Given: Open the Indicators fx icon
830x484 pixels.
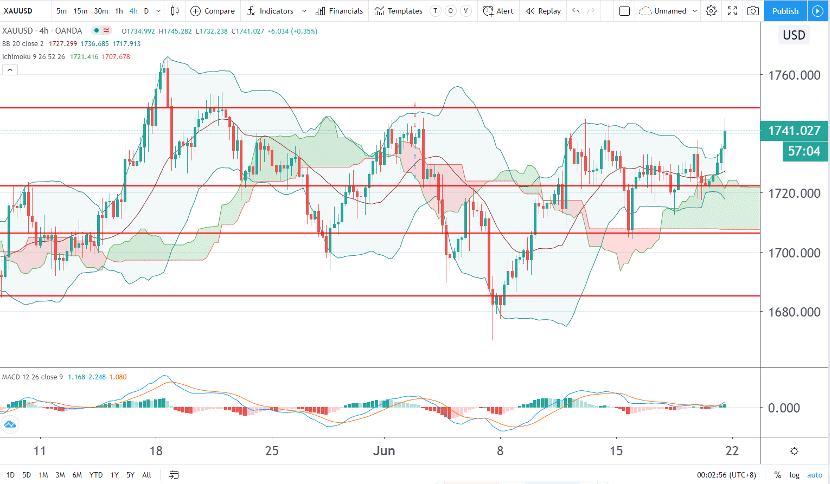Looking at the screenshot, I should (x=251, y=11).
